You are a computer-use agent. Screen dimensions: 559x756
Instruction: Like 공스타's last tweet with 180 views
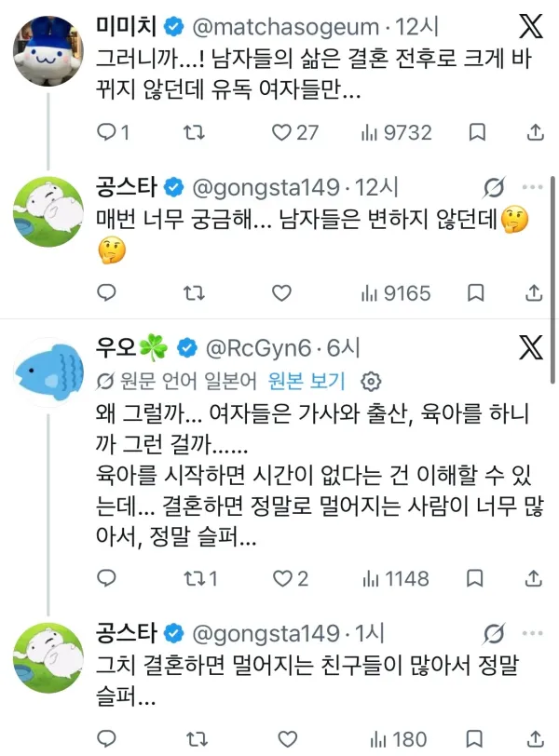tap(288, 738)
